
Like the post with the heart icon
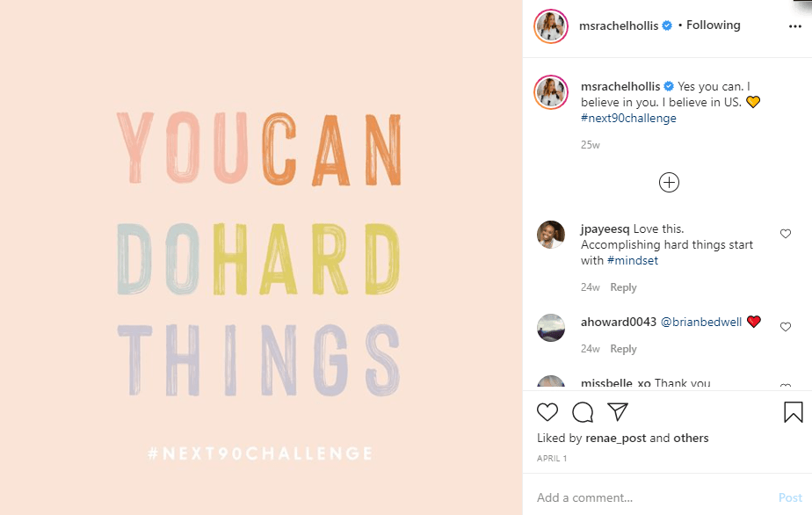click(547, 412)
